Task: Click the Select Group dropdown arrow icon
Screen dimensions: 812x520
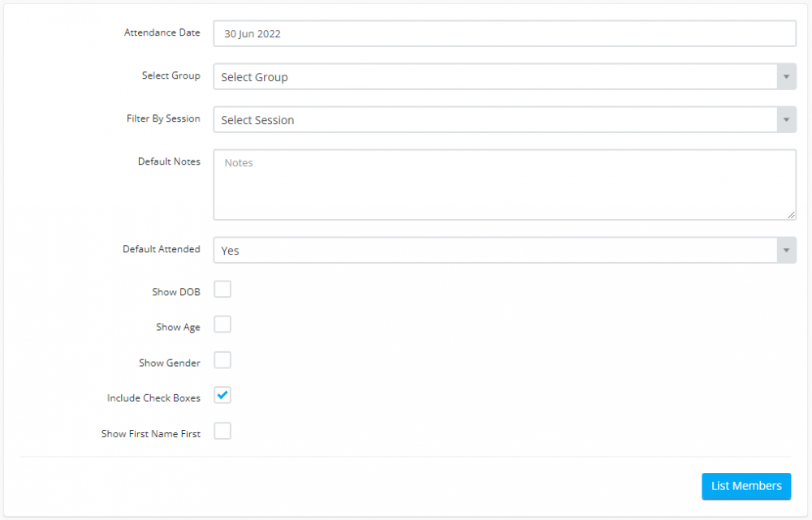Action: (x=785, y=77)
